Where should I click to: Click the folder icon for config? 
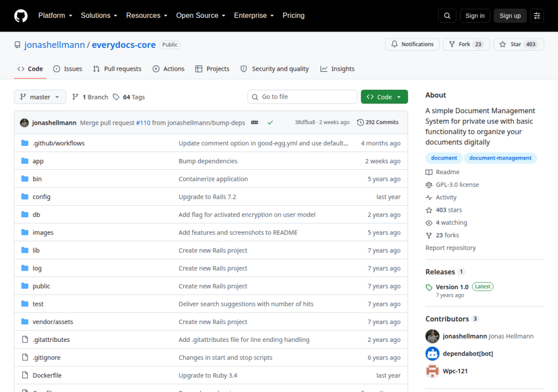click(25, 197)
